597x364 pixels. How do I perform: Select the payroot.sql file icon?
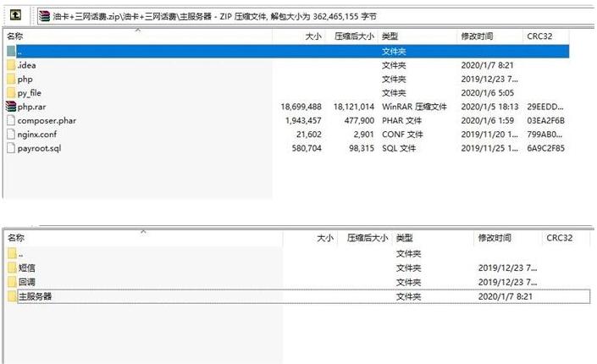(10, 148)
